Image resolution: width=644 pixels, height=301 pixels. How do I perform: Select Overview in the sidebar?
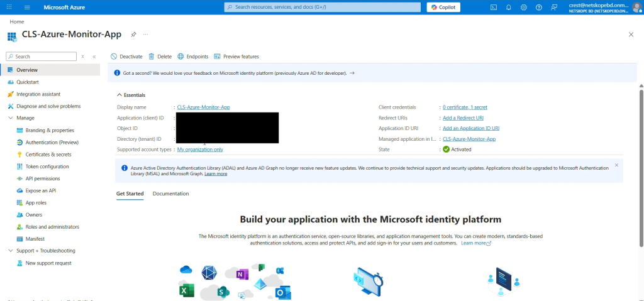[x=50, y=70]
